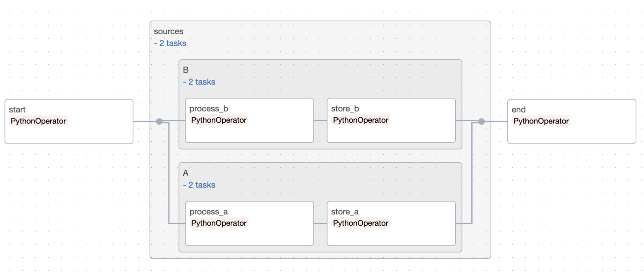Click PythonOperator badge on process_b
The height and width of the screenshot is (275, 644).
(x=219, y=120)
